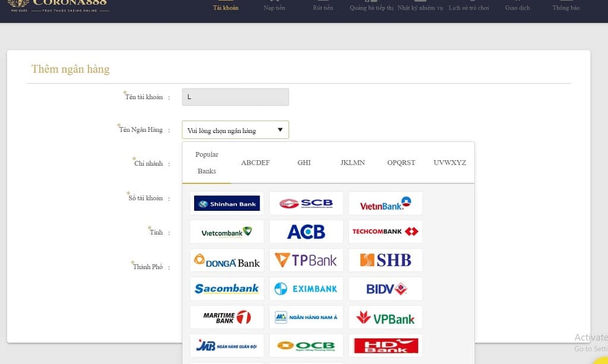Choose the ACB bank logo
Image resolution: width=608 pixels, height=364 pixels.
tap(306, 232)
